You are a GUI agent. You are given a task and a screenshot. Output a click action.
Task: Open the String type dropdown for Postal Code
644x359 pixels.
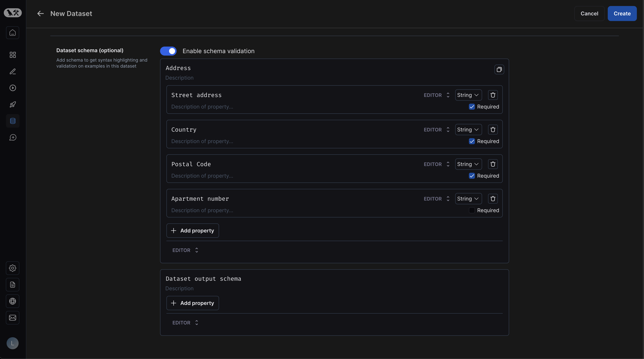468,164
